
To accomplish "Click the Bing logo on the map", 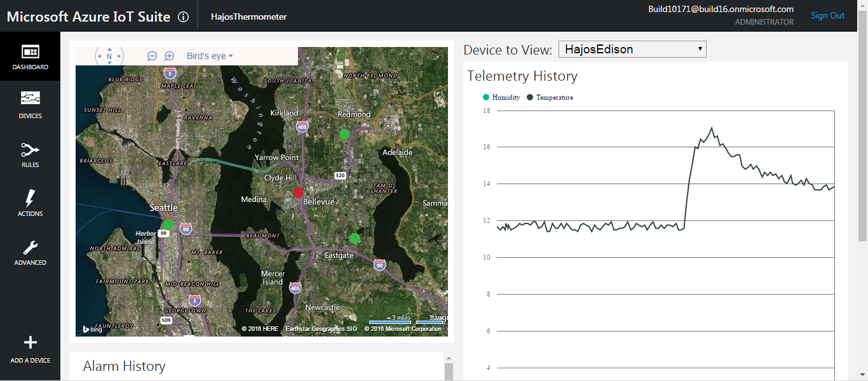I will coord(92,329).
